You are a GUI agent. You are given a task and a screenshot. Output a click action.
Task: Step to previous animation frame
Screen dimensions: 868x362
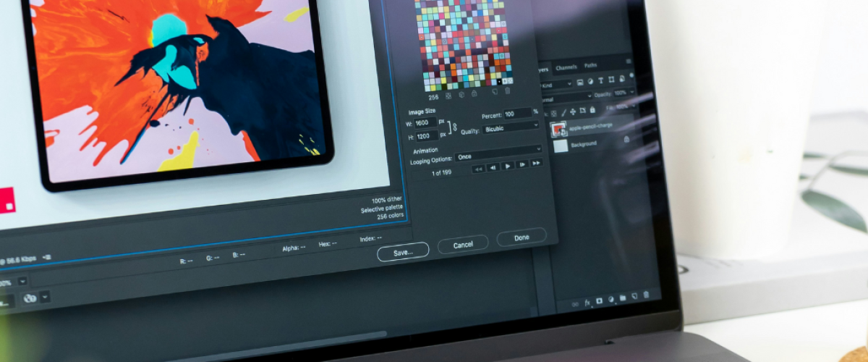pyautogui.click(x=493, y=167)
